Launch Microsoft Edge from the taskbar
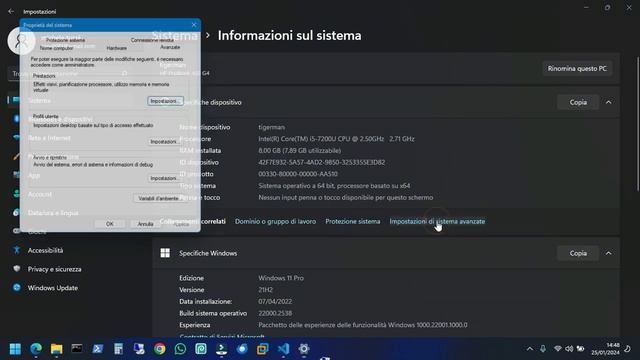Screen dimensions: 640x360 [36, 349]
